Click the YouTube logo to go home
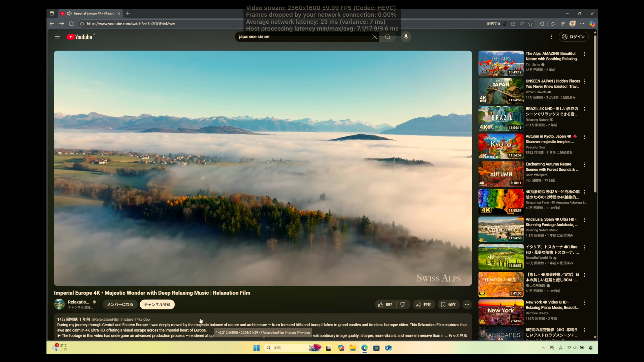Screen dimensions: 644x362 pyautogui.click(x=80, y=37)
